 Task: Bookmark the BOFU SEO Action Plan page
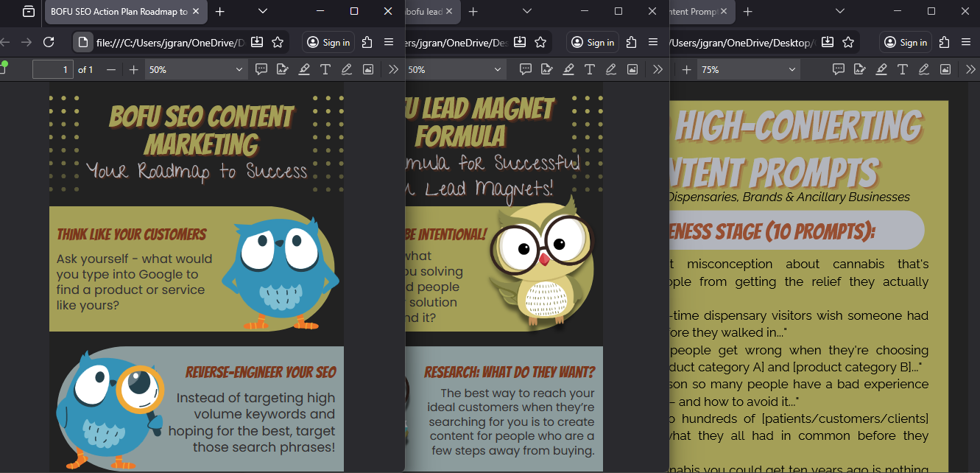click(x=278, y=42)
